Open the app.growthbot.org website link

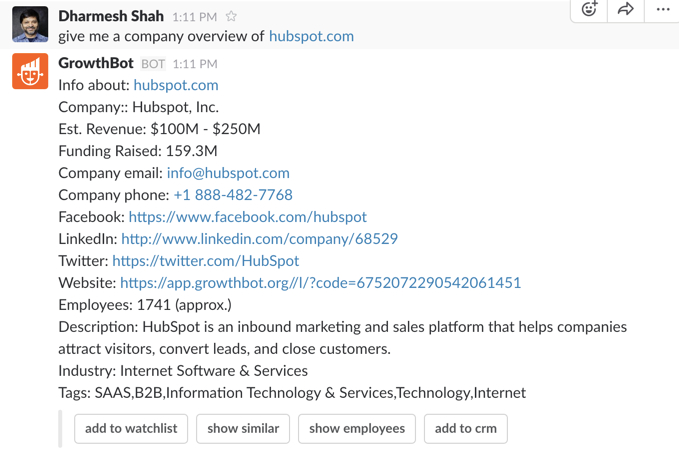[320, 282]
